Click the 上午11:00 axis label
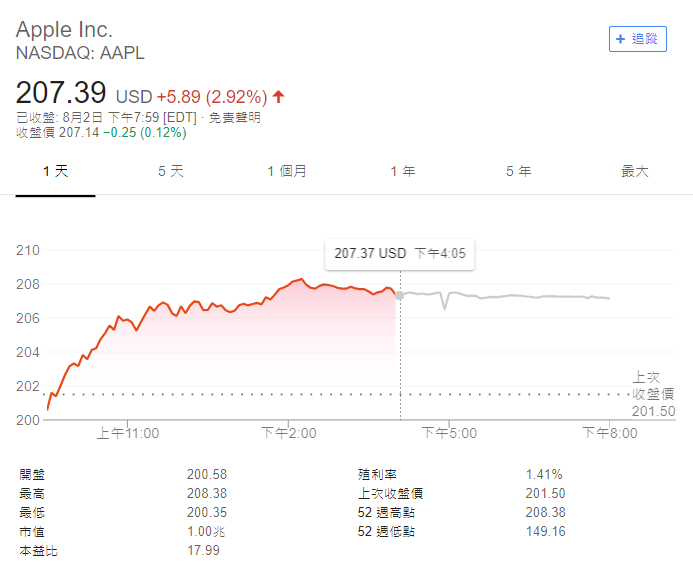The width and height of the screenshot is (693, 575). tap(128, 433)
